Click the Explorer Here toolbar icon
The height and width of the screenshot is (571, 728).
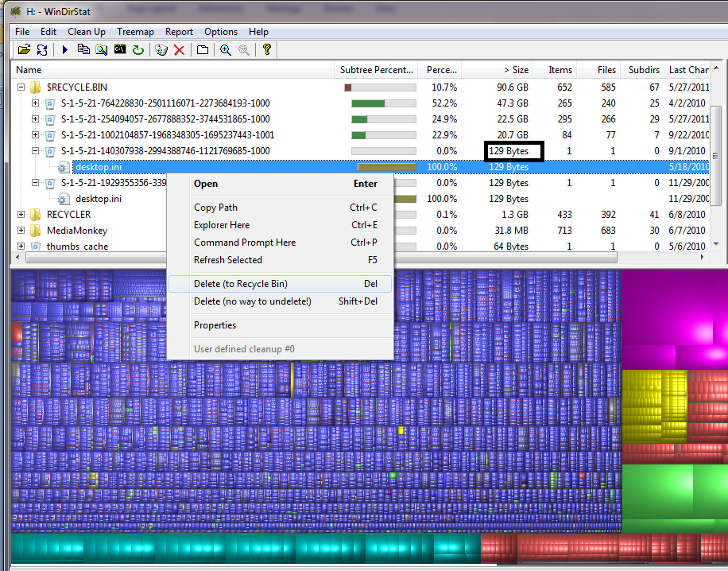[102, 49]
